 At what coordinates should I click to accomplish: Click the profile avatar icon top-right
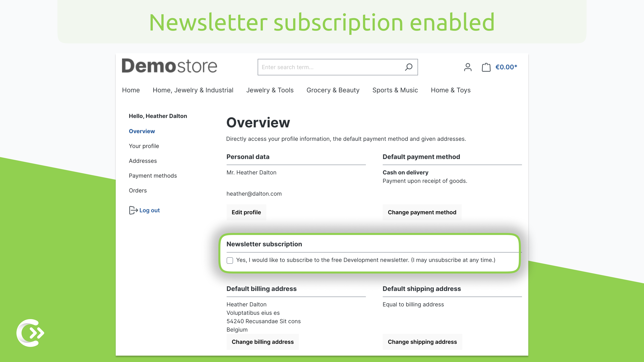coord(468,67)
